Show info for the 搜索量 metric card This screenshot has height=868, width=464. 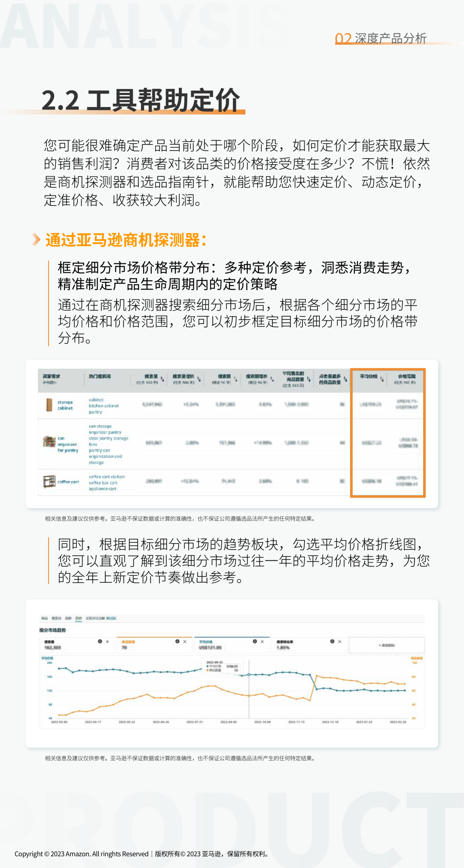(100, 642)
